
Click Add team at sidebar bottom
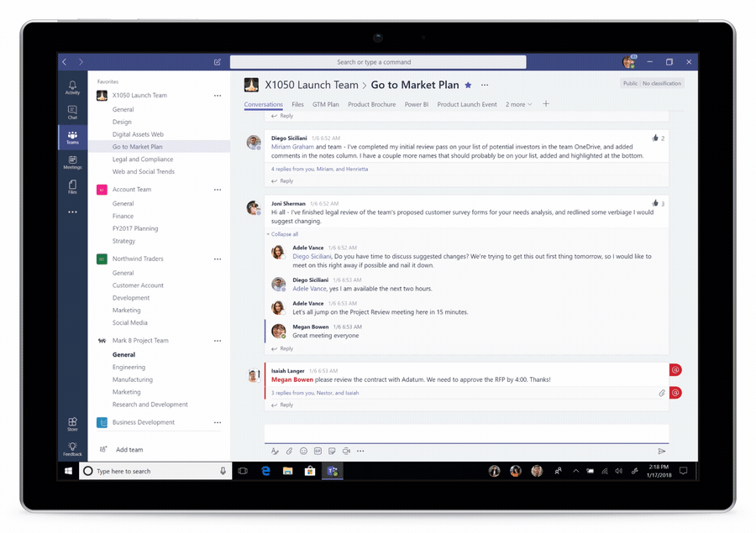click(x=122, y=450)
